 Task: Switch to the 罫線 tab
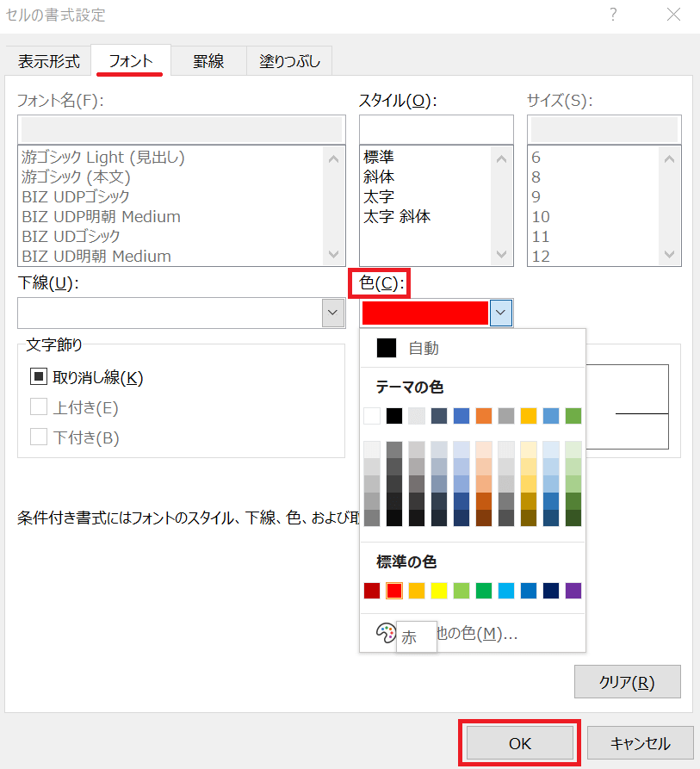pos(208,61)
